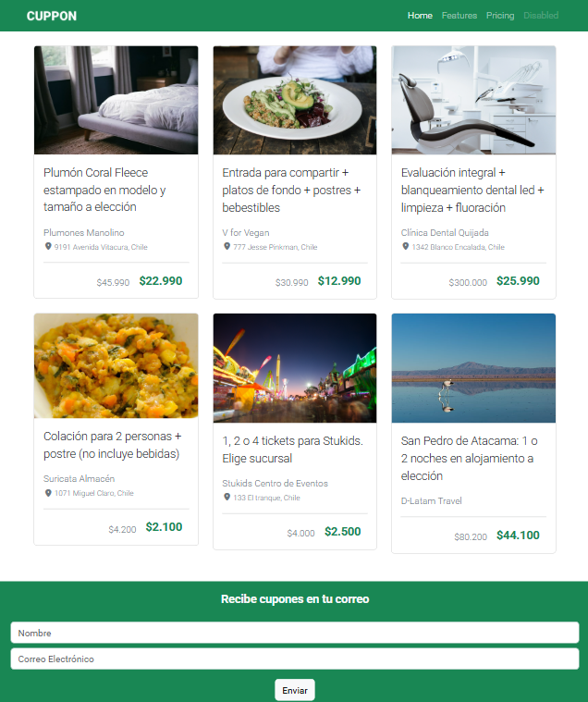
Task: Focus the Correo Electrónico field
Action: pyautogui.click(x=294, y=659)
